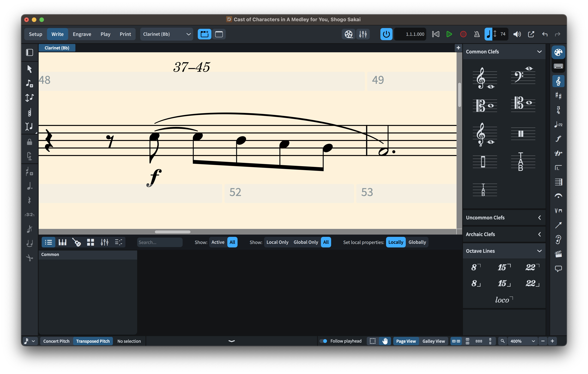Switch to Galley View

(x=433, y=341)
